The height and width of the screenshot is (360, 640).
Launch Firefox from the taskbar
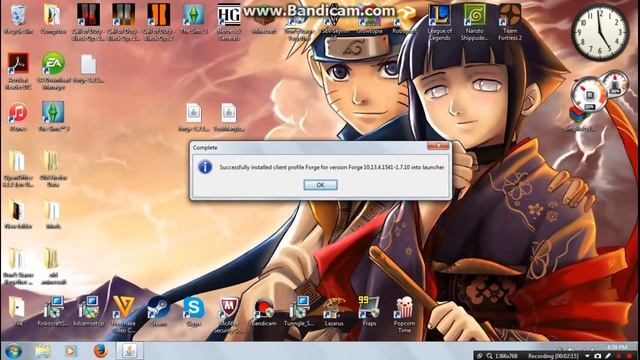click(x=100, y=351)
